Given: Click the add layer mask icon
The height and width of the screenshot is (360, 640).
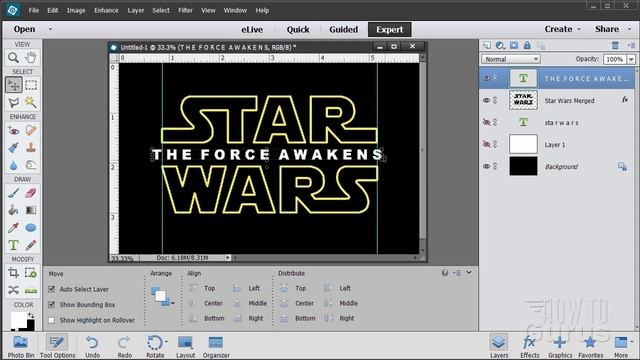Looking at the screenshot, I should point(514,45).
